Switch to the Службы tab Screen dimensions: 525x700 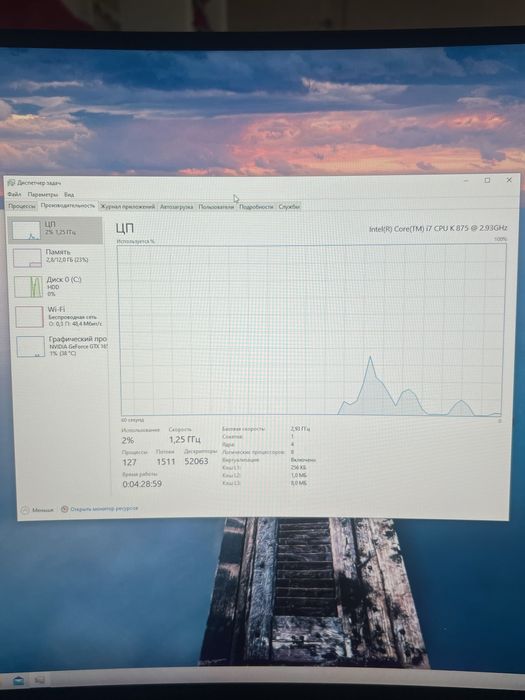(289, 207)
